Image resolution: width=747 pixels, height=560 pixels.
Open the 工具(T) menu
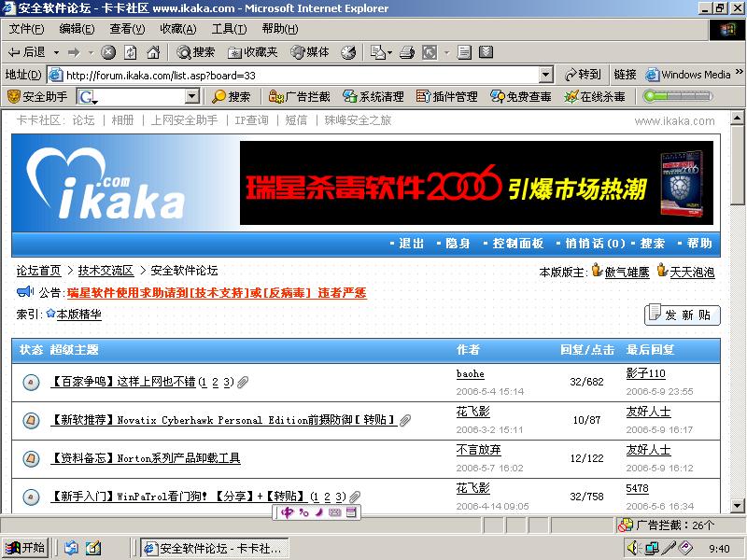(x=229, y=29)
